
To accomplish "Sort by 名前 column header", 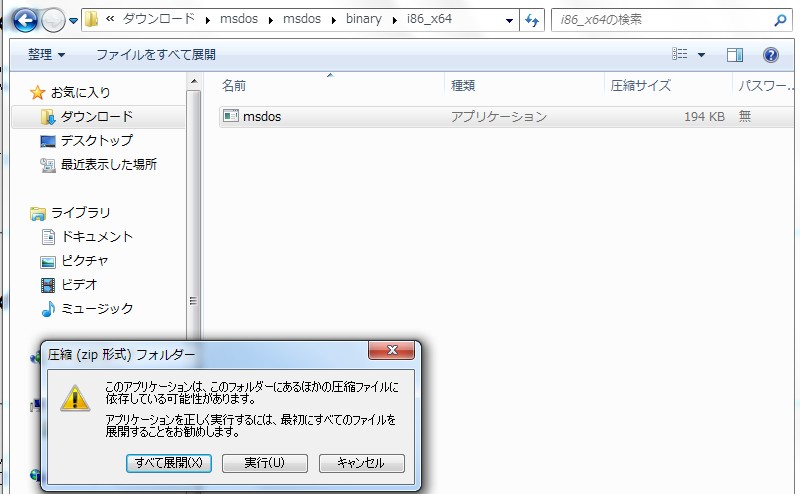I will (234, 85).
